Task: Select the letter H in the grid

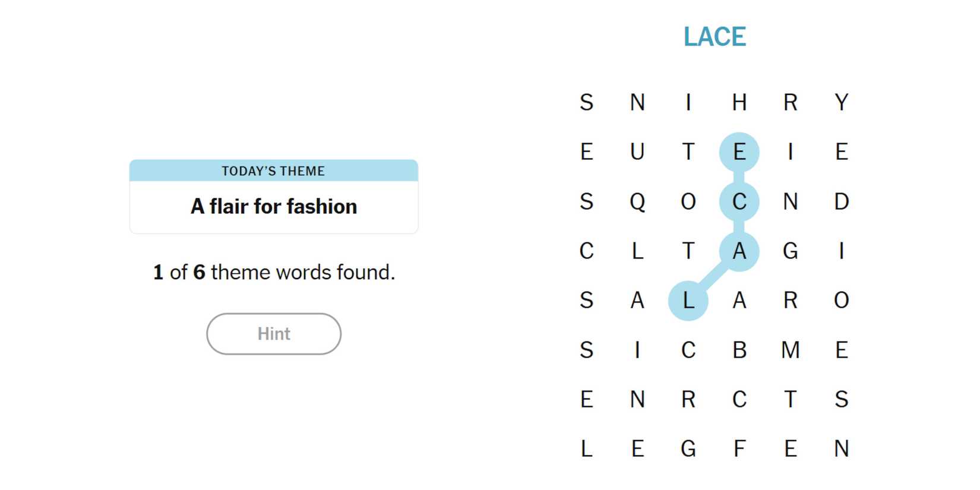Action: pos(739,103)
